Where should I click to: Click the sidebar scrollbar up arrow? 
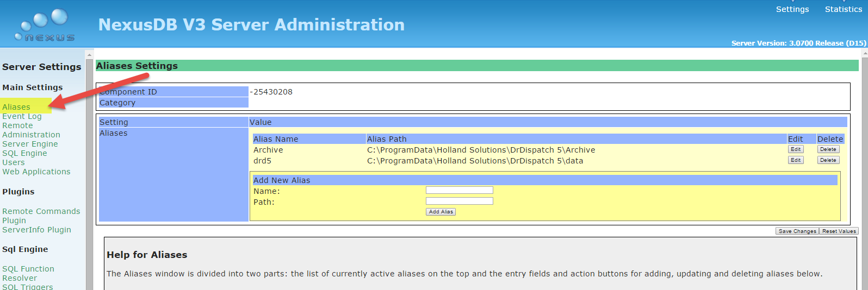[89, 55]
